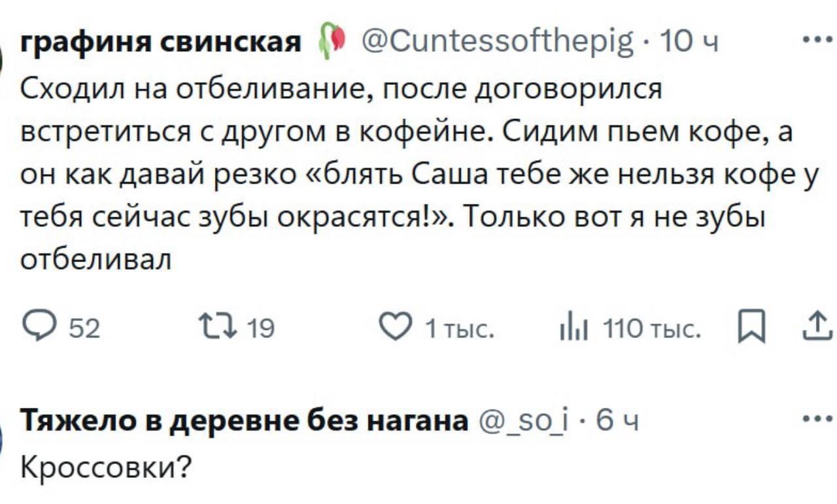Open the three-dot menu on first tweet
The width and height of the screenshot is (837, 504).
coord(817,41)
